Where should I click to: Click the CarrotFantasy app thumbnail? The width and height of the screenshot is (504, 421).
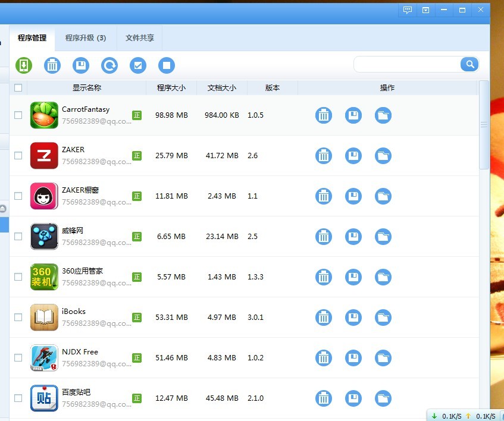click(44, 115)
